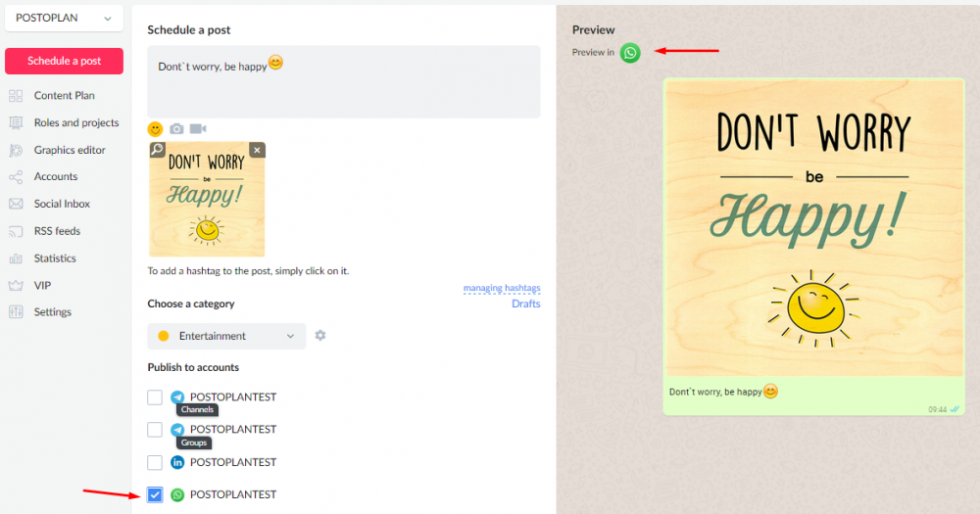Click the VIP crown icon
Image resolution: width=980 pixels, height=514 pixels.
(16, 286)
